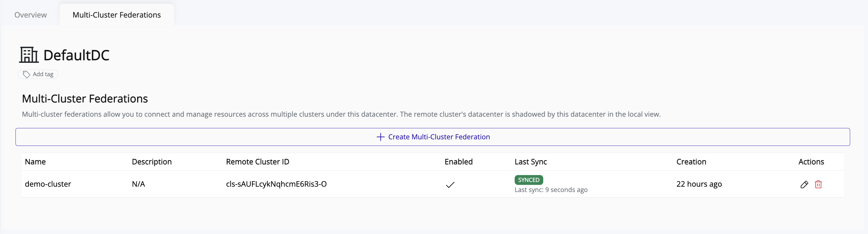
Task: Switch to the Overview tab
Action: pyautogui.click(x=31, y=15)
